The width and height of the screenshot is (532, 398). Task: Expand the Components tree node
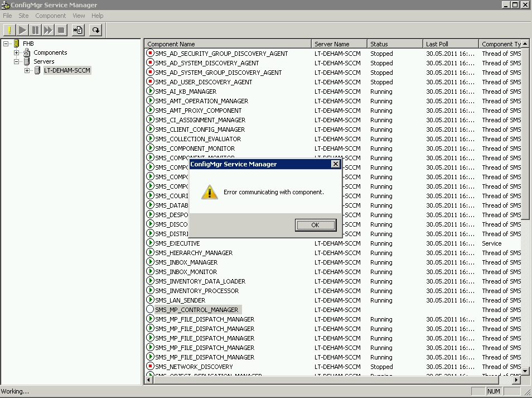[16, 52]
